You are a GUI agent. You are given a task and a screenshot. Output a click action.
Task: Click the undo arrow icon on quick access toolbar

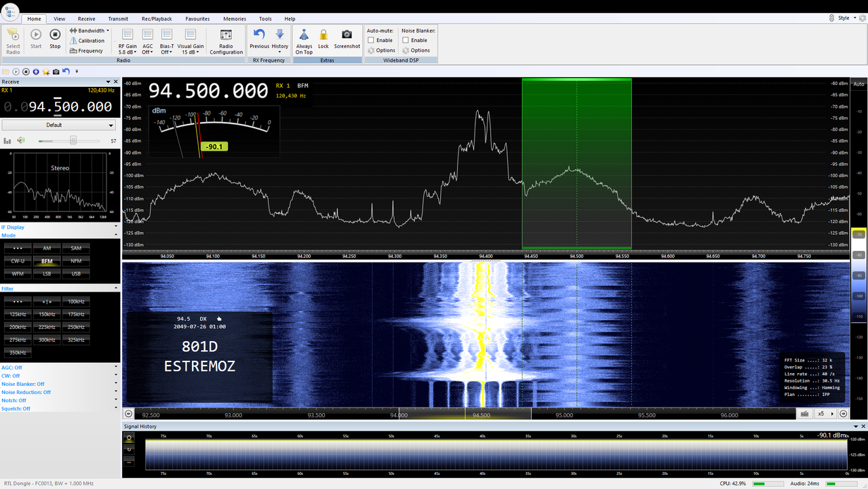(65, 71)
